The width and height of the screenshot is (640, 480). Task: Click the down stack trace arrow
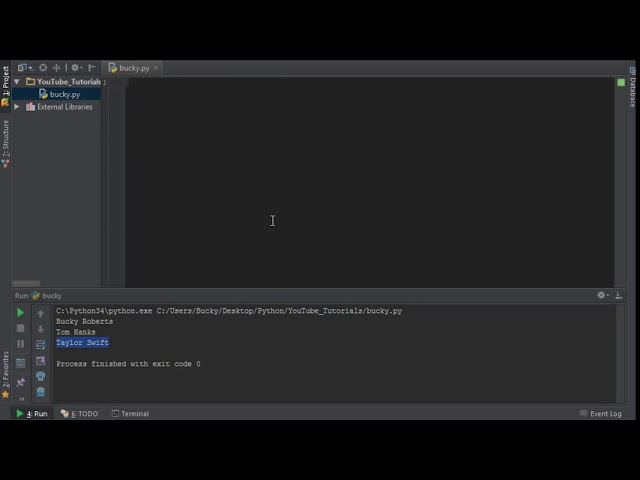[x=40, y=329]
